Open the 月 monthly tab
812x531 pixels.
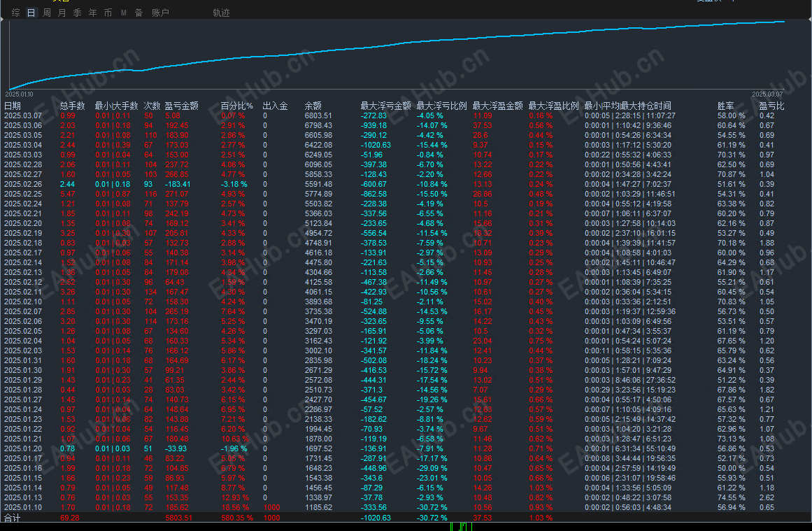[x=62, y=13]
